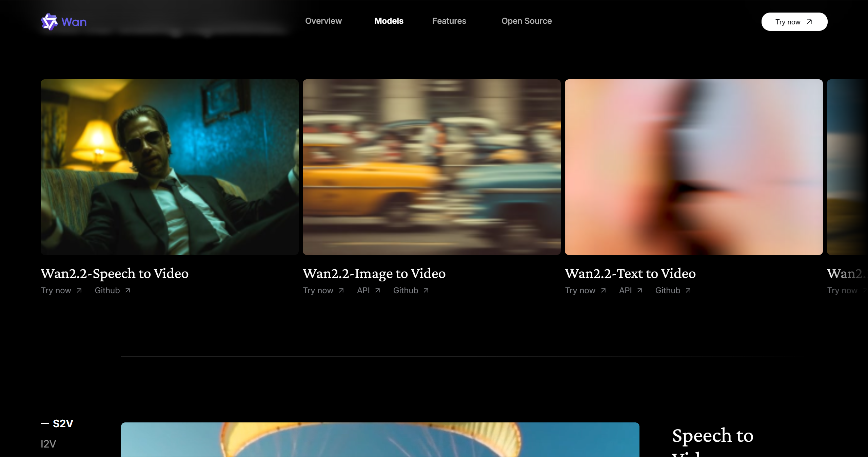Click Github under Speech to Video
Image resolution: width=868 pixels, height=457 pixels.
pos(107,291)
